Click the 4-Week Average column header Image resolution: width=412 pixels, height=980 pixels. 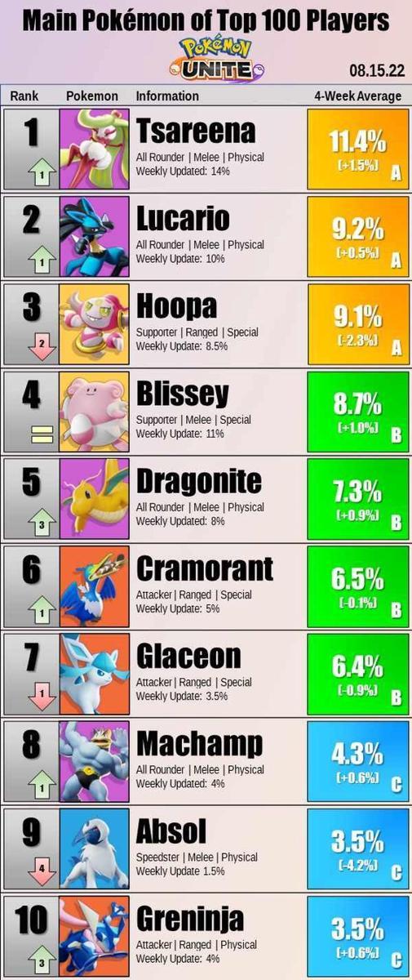[357, 96]
